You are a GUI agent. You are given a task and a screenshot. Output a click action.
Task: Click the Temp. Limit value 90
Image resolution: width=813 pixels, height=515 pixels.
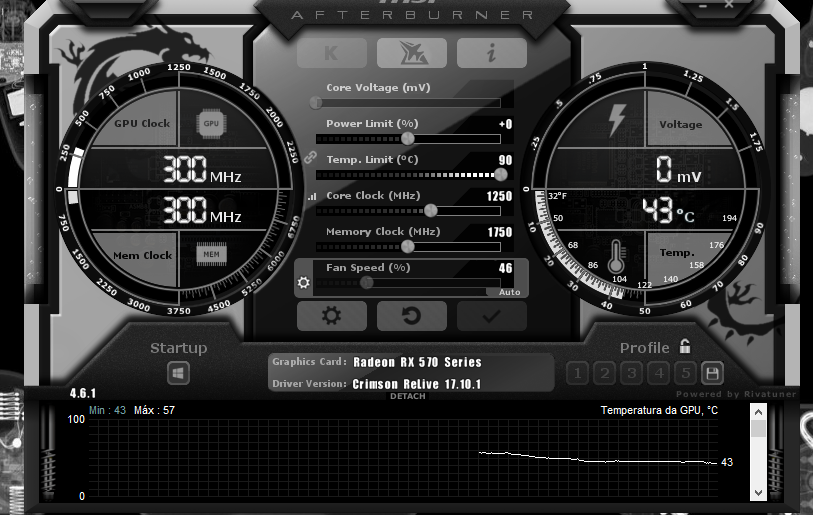click(x=506, y=160)
